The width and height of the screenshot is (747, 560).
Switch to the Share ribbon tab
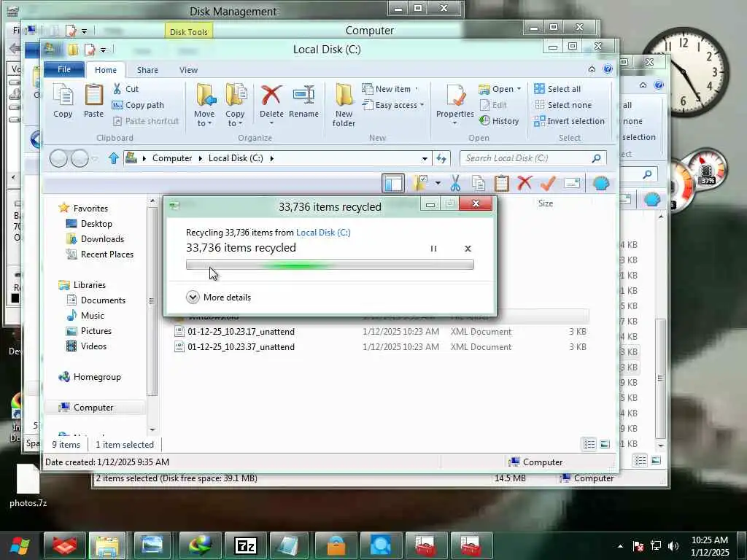147,70
